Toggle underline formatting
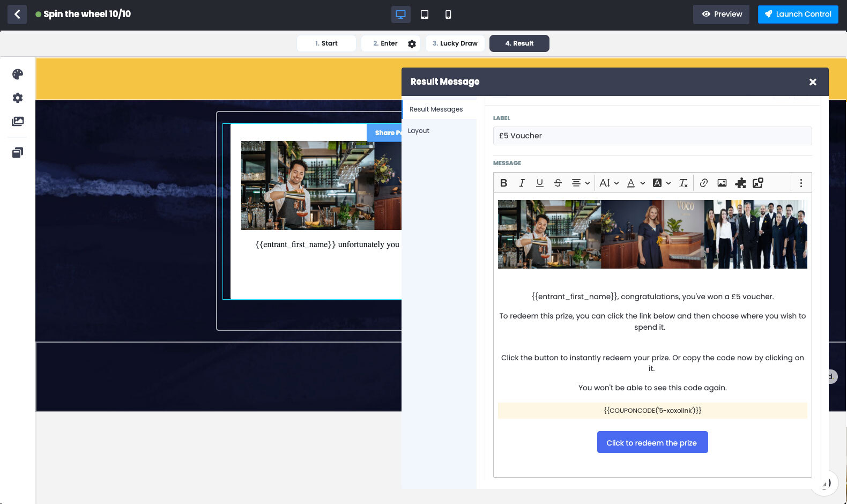847x504 pixels. pos(540,183)
